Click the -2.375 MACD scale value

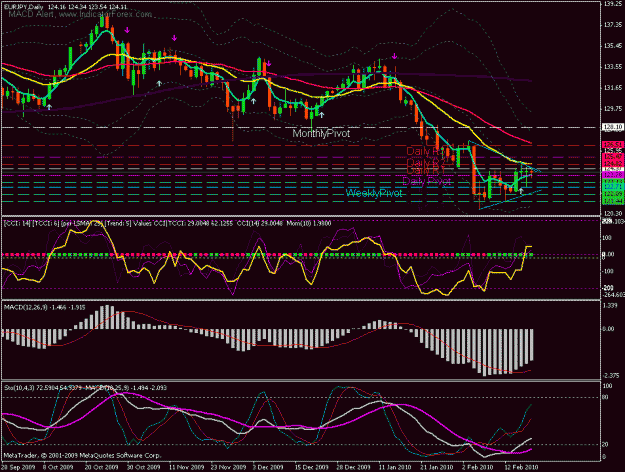611,376
